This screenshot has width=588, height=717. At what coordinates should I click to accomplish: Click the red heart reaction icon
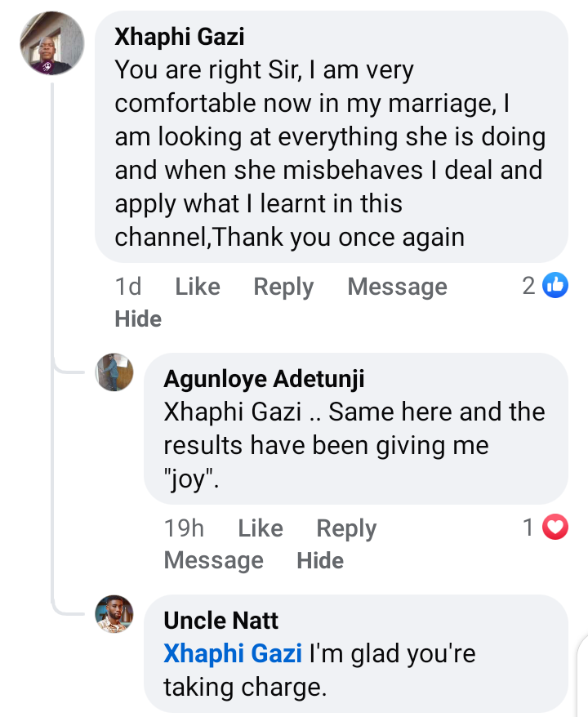click(555, 528)
